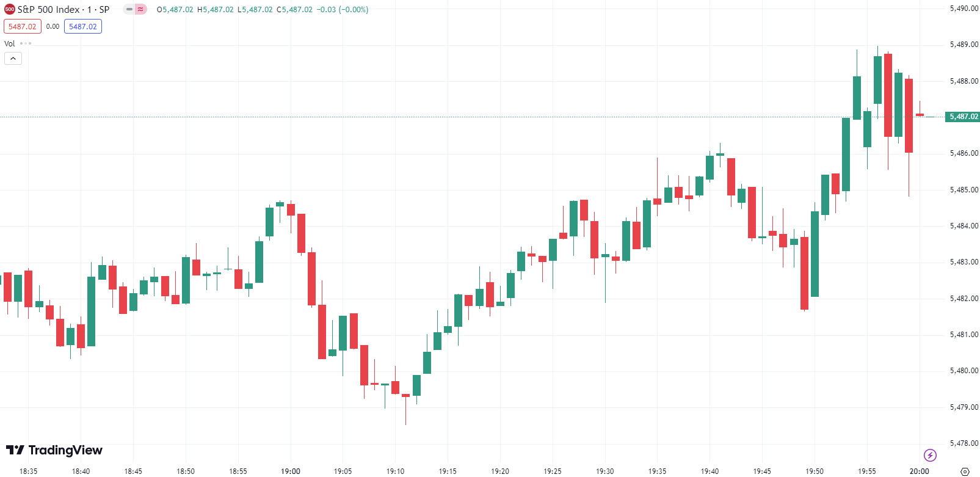This screenshot has height=477, width=980.
Task: Click the red circle symbol logo next to title
Action: pyautogui.click(x=9, y=9)
